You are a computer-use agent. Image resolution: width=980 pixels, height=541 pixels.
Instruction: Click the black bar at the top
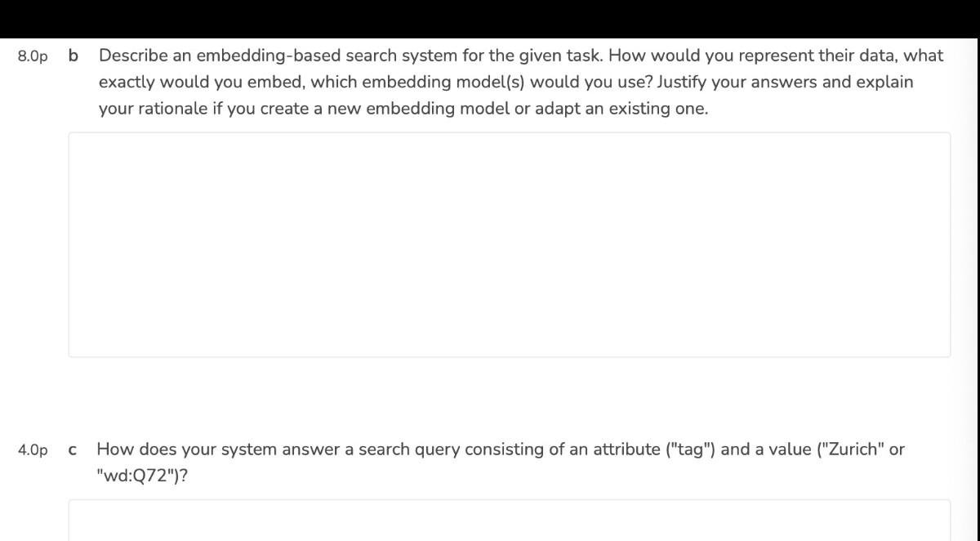[490, 18]
